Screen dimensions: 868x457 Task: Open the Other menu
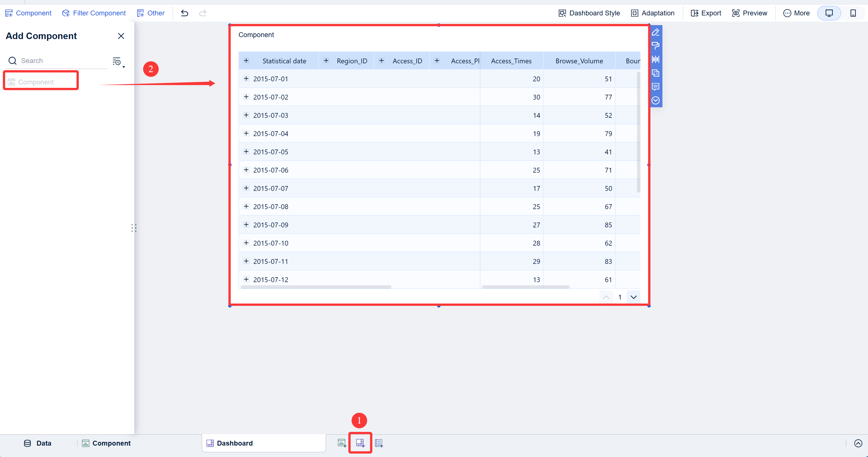pos(151,13)
